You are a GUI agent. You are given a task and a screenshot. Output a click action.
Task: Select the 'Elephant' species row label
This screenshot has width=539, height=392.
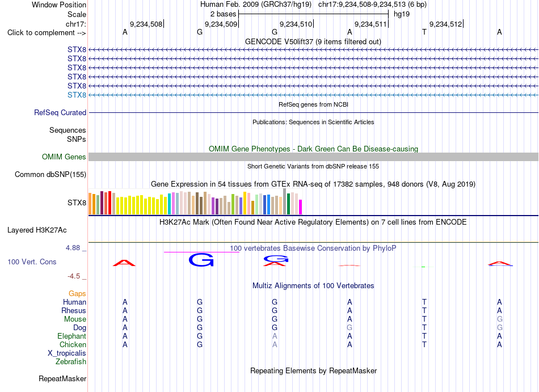(x=72, y=336)
